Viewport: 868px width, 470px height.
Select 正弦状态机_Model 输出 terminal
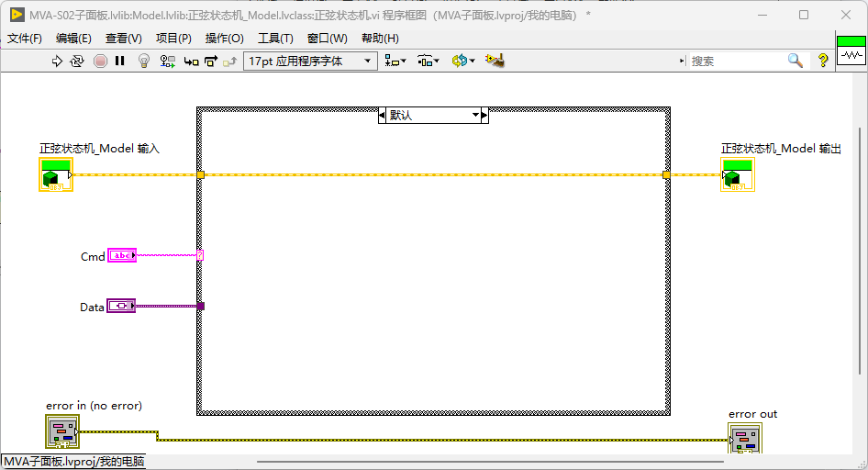[x=738, y=175]
